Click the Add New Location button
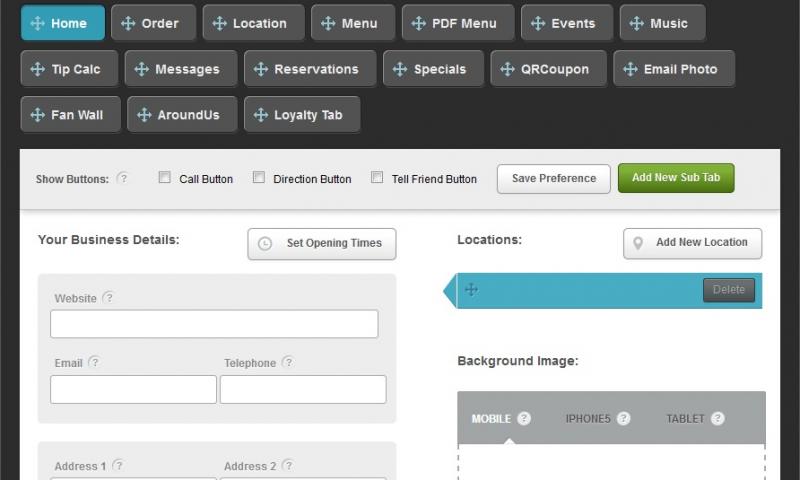The image size is (800, 480). point(692,243)
